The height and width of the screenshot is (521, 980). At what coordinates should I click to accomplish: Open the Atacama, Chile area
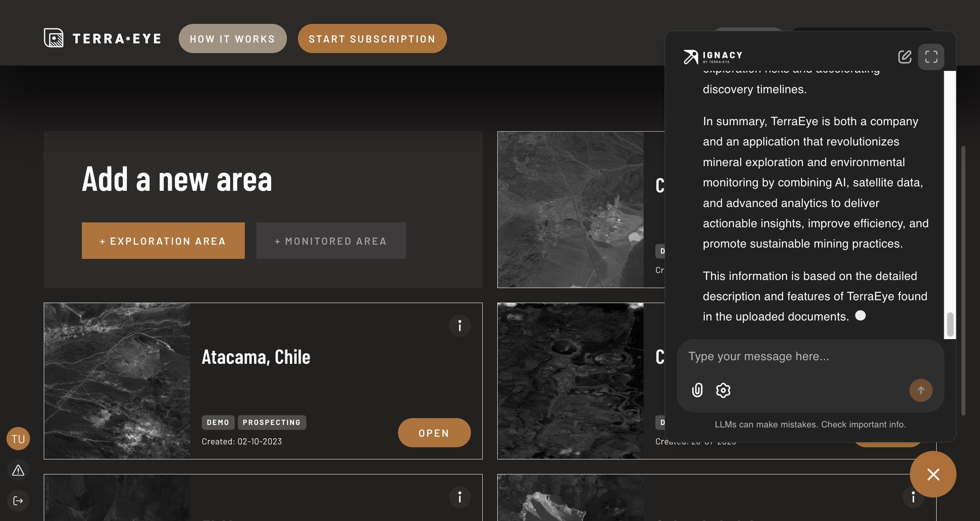434,433
